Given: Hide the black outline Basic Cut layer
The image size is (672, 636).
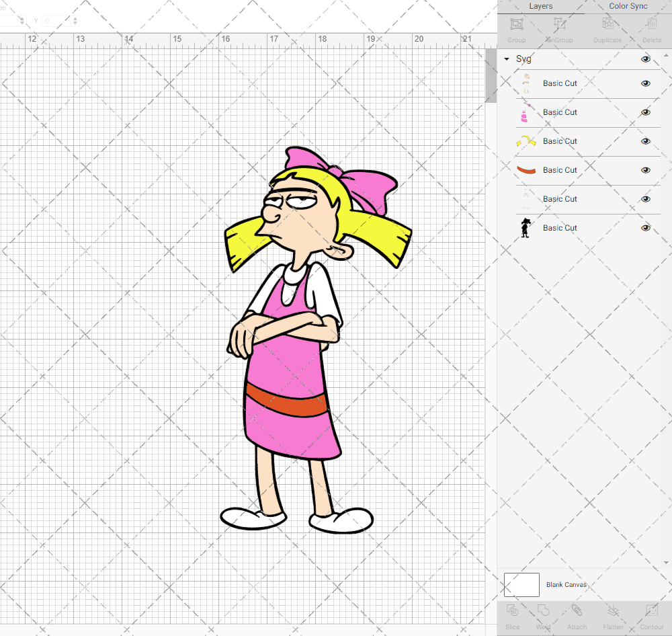Looking at the screenshot, I should click(x=645, y=228).
